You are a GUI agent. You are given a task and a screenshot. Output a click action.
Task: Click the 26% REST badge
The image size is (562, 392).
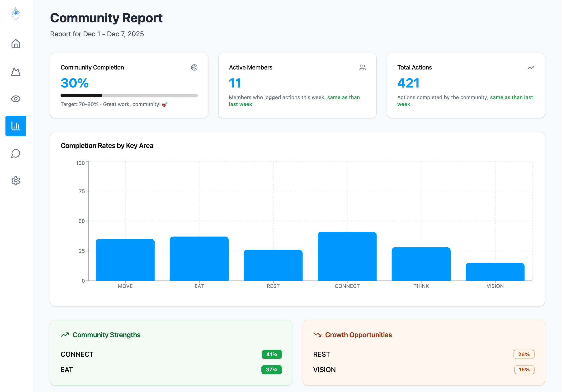click(524, 354)
